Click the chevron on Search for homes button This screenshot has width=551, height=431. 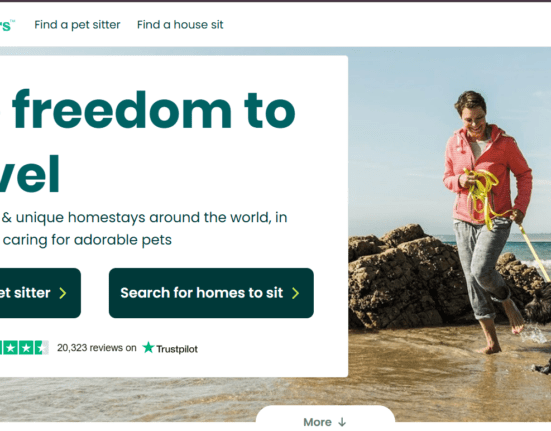point(296,293)
